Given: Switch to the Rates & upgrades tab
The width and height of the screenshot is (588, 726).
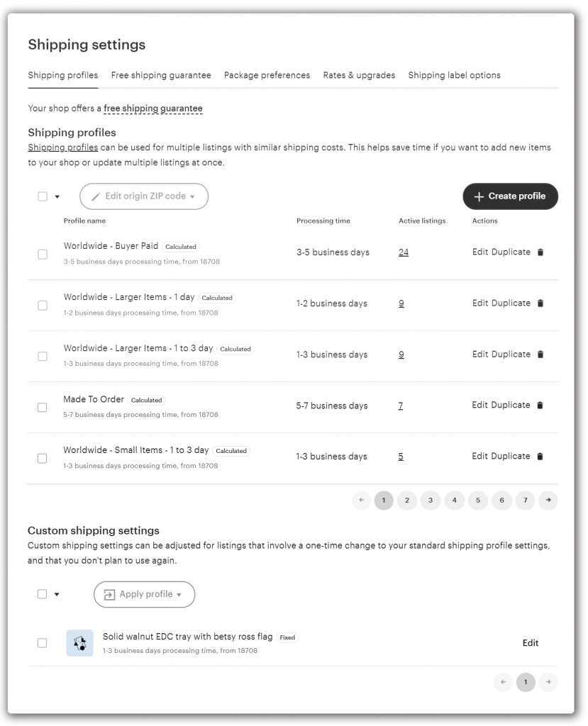Looking at the screenshot, I should pos(359,75).
